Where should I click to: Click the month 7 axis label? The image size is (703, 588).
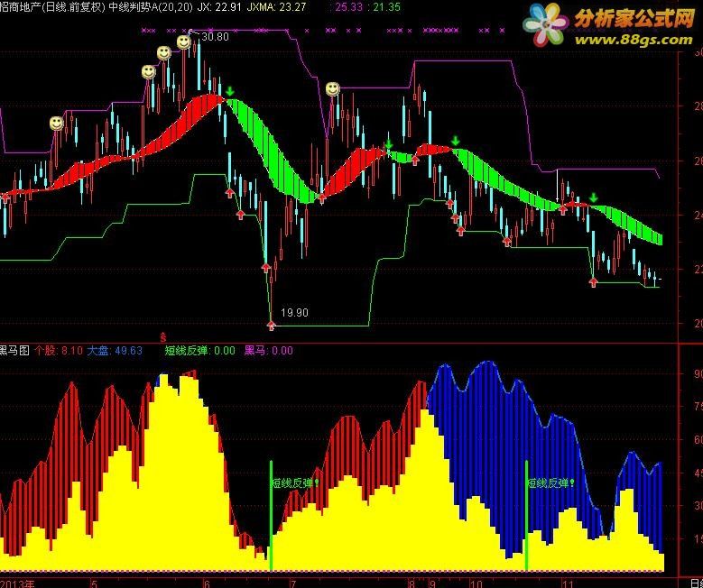[x=292, y=583]
